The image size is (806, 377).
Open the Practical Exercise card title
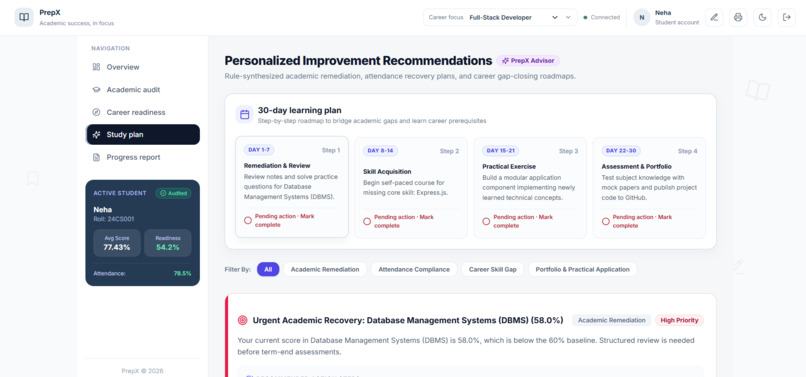tap(509, 167)
